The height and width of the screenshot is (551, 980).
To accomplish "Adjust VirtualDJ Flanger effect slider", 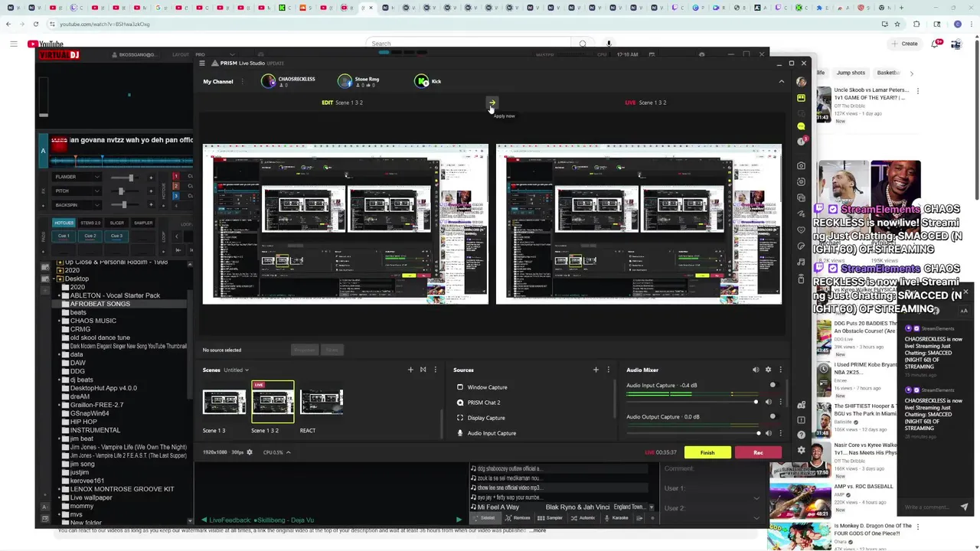I will pyautogui.click(x=124, y=178).
